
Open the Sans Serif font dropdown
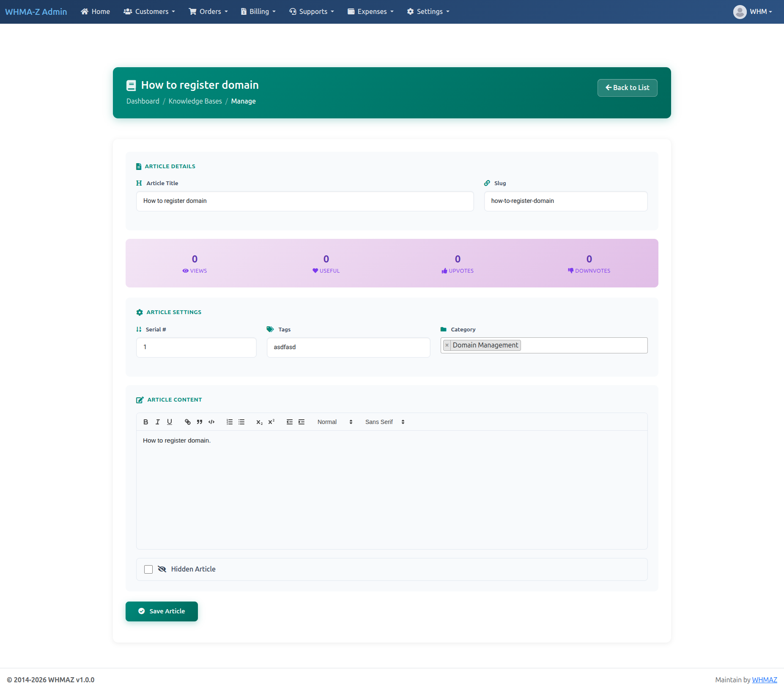point(384,421)
